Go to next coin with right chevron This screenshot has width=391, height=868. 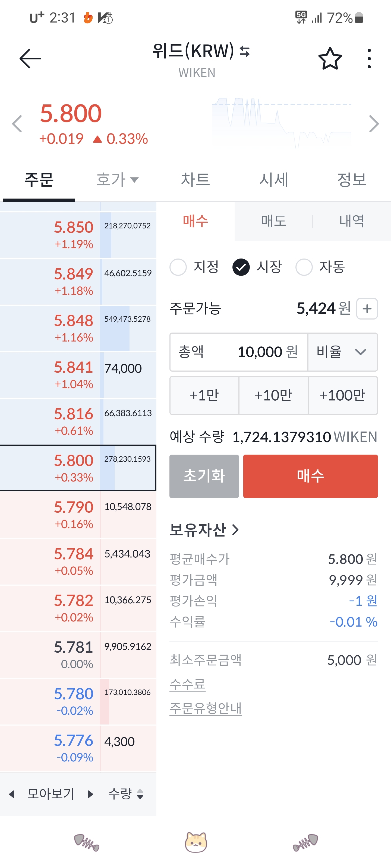click(374, 124)
